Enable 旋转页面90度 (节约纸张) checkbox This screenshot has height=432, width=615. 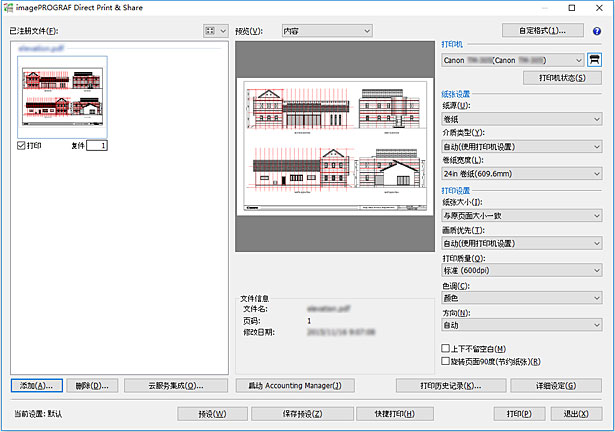pyautogui.click(x=446, y=361)
